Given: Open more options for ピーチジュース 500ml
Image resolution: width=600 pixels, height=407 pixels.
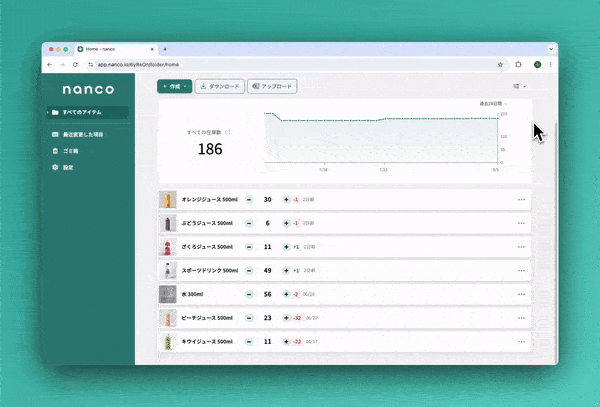Looking at the screenshot, I should (521, 318).
